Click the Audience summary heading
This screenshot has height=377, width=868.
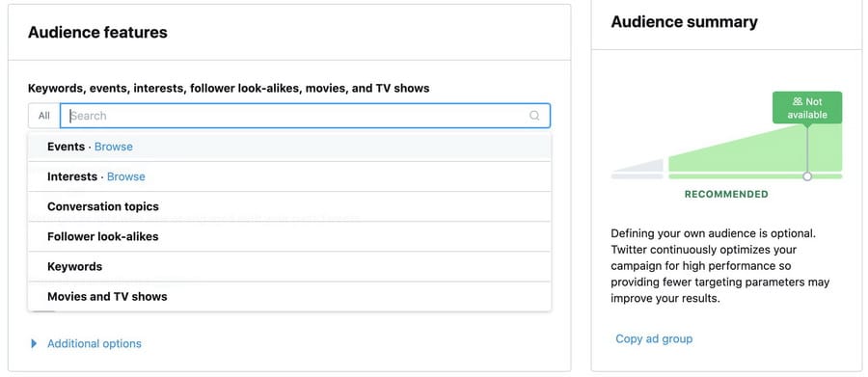click(x=684, y=21)
